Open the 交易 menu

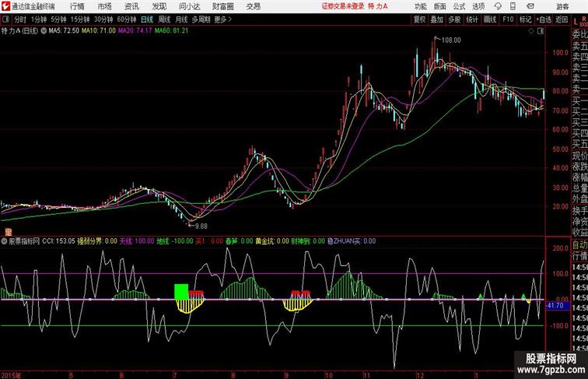[x=253, y=6]
